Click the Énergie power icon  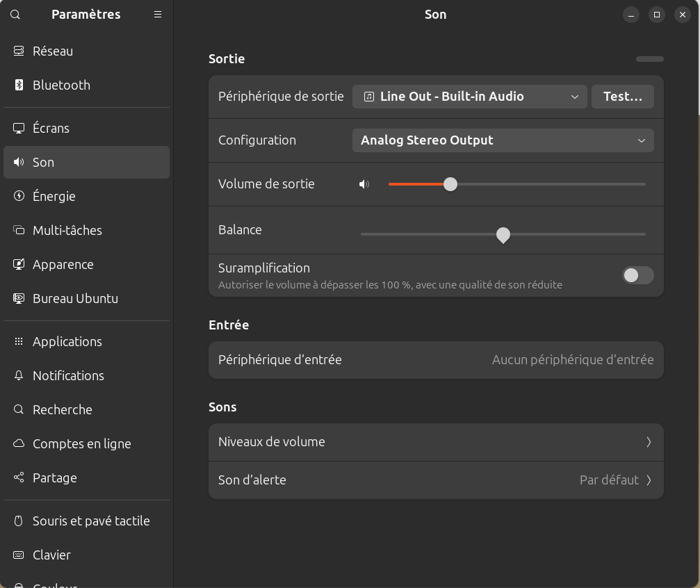(x=19, y=196)
